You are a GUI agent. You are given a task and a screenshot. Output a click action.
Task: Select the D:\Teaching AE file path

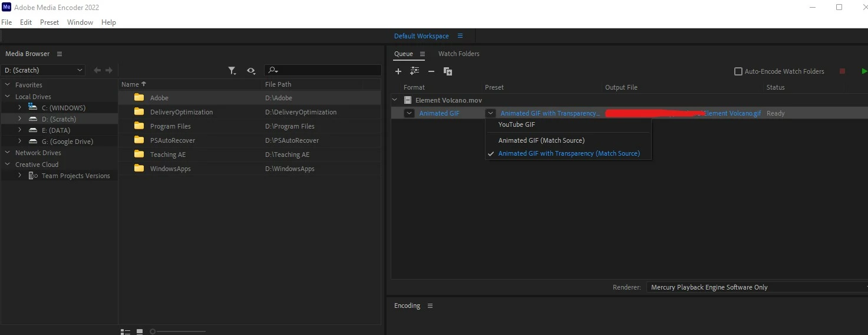pyautogui.click(x=287, y=155)
